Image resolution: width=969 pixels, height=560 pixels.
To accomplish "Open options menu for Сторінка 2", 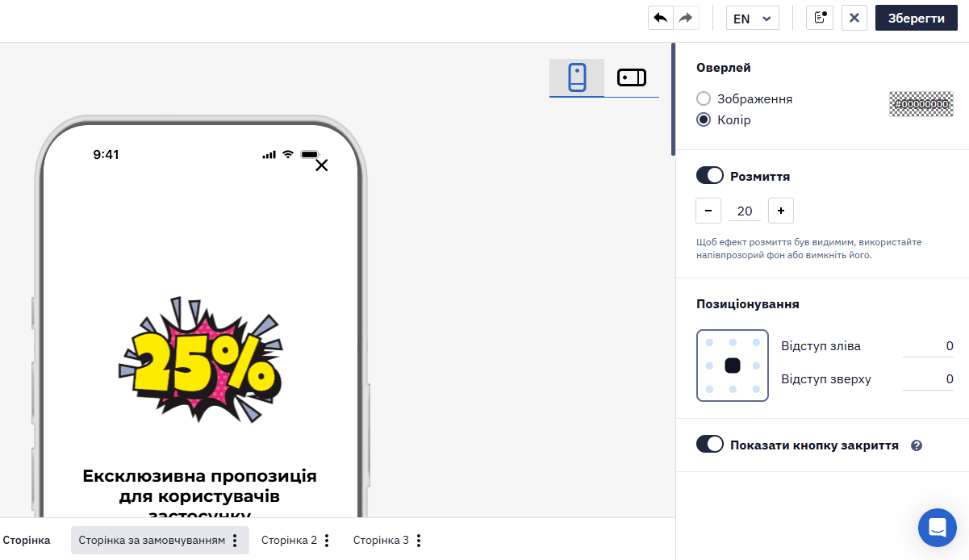I will pyautogui.click(x=327, y=541).
